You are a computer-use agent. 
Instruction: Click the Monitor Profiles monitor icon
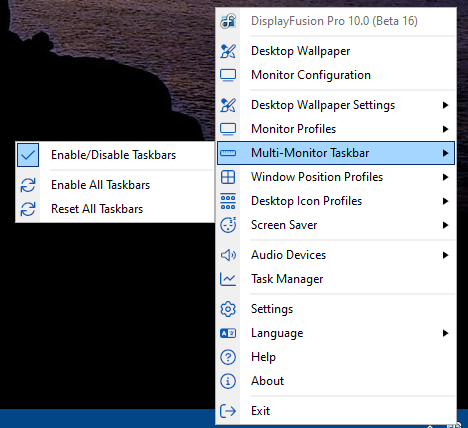tap(228, 129)
